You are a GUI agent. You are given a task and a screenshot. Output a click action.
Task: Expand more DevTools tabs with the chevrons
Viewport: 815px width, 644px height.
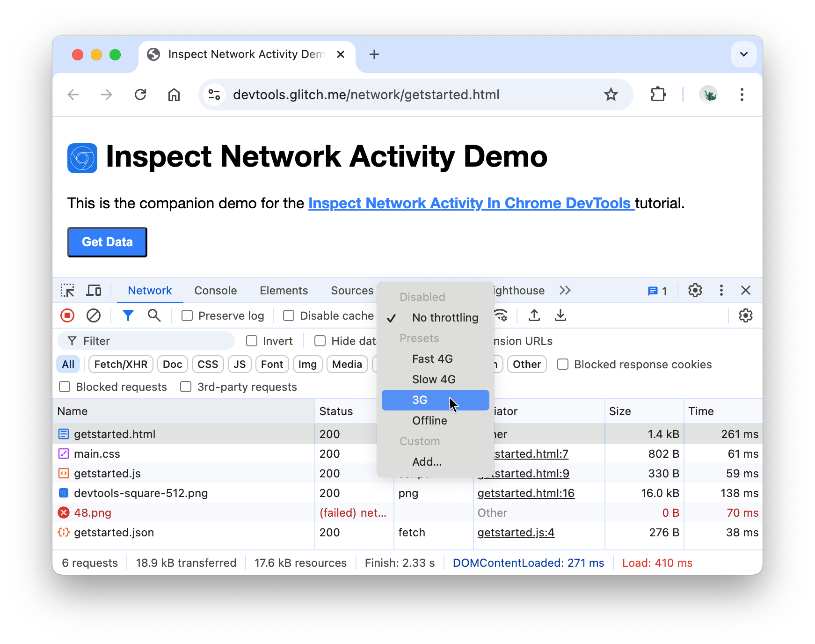tap(565, 291)
